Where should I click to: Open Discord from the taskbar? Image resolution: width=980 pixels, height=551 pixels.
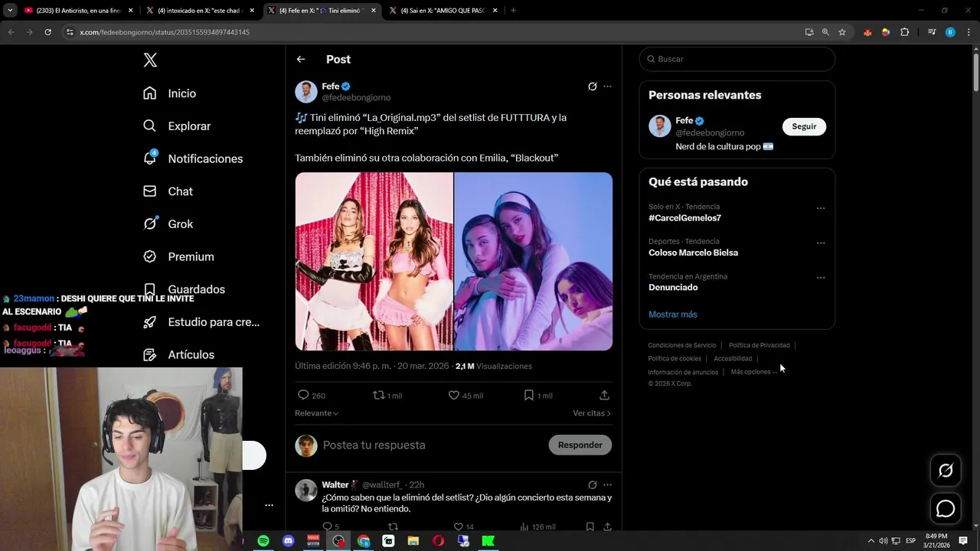[288, 541]
